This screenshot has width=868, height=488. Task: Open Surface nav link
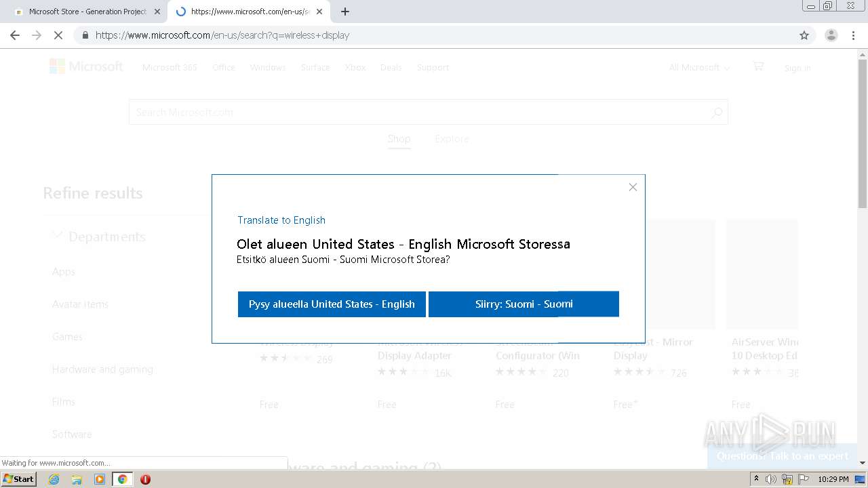[315, 67]
